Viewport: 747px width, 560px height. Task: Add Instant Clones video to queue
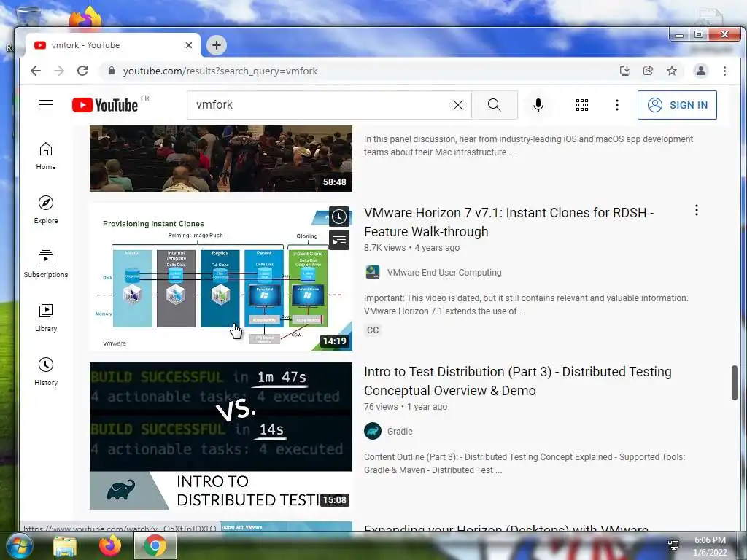click(x=339, y=241)
